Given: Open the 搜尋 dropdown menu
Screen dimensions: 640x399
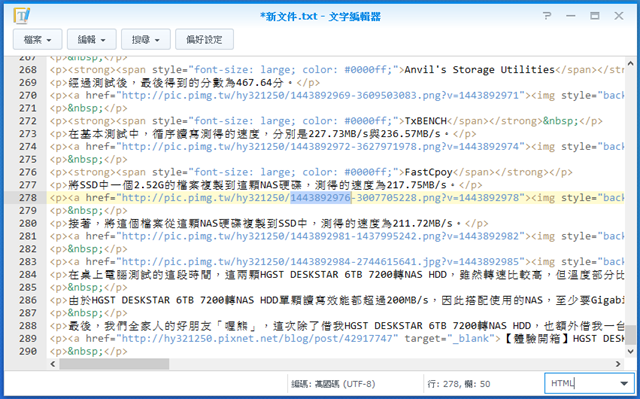Looking at the screenshot, I should (x=146, y=40).
